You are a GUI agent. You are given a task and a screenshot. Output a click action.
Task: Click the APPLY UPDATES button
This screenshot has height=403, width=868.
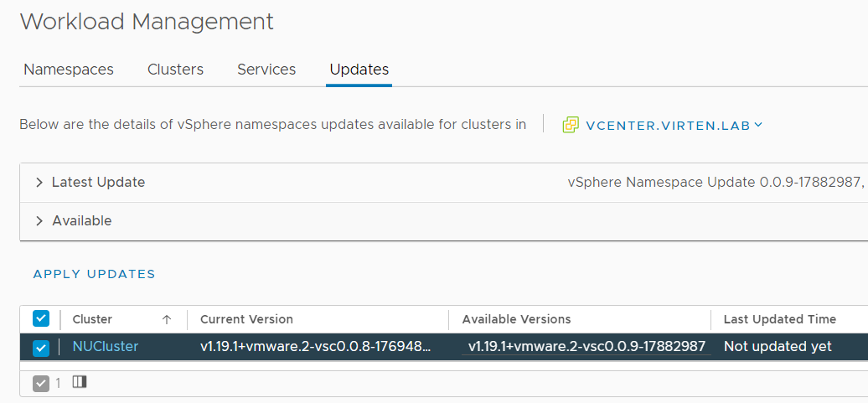click(x=94, y=274)
